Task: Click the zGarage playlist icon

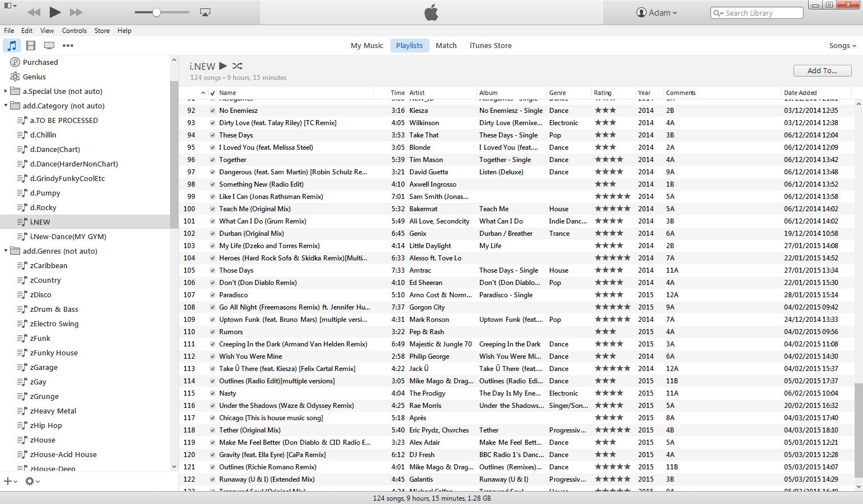Action: click(x=22, y=367)
